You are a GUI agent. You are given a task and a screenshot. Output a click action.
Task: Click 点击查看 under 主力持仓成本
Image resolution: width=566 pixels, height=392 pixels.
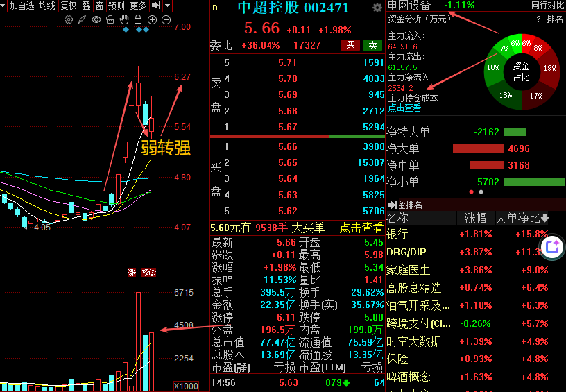click(404, 108)
